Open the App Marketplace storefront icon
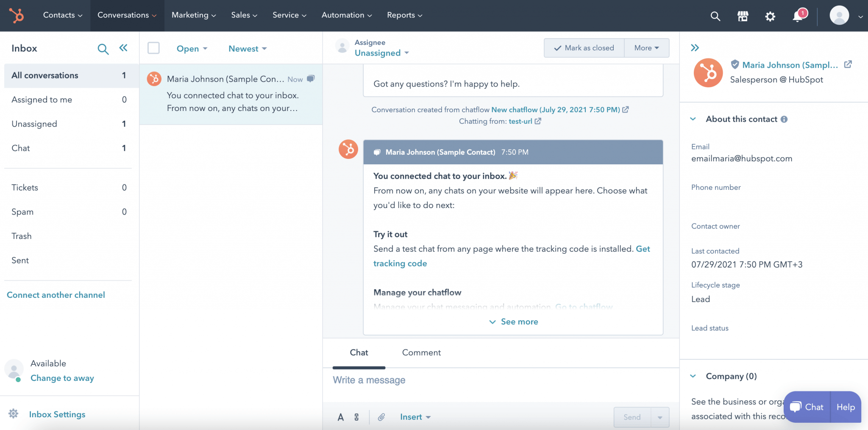This screenshot has width=868, height=430. (x=743, y=16)
